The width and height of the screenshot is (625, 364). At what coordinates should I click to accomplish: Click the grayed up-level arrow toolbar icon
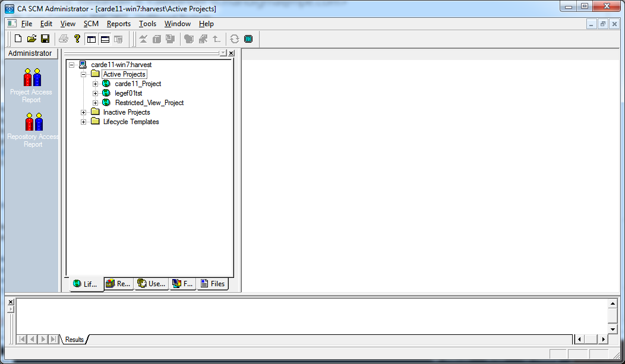(x=216, y=39)
